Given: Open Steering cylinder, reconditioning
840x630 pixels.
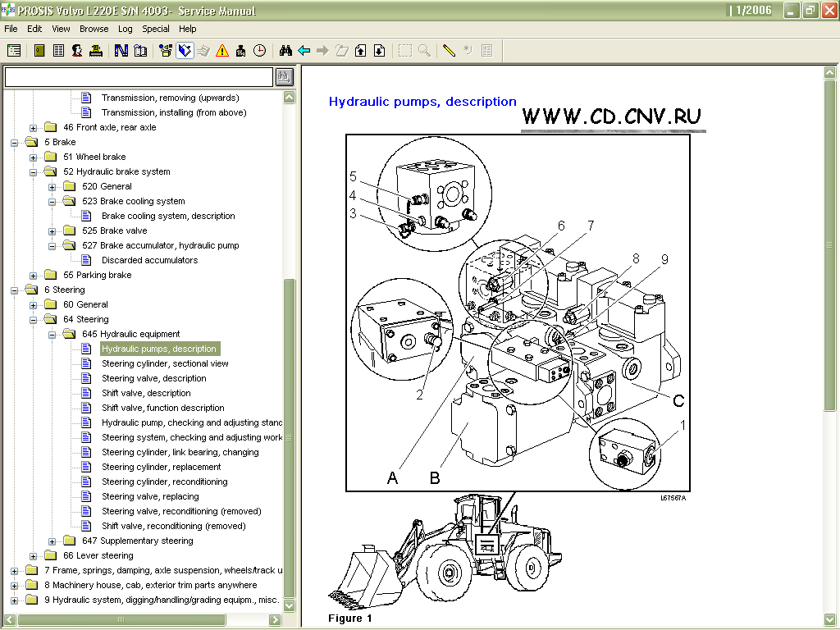Looking at the screenshot, I should (x=164, y=482).
